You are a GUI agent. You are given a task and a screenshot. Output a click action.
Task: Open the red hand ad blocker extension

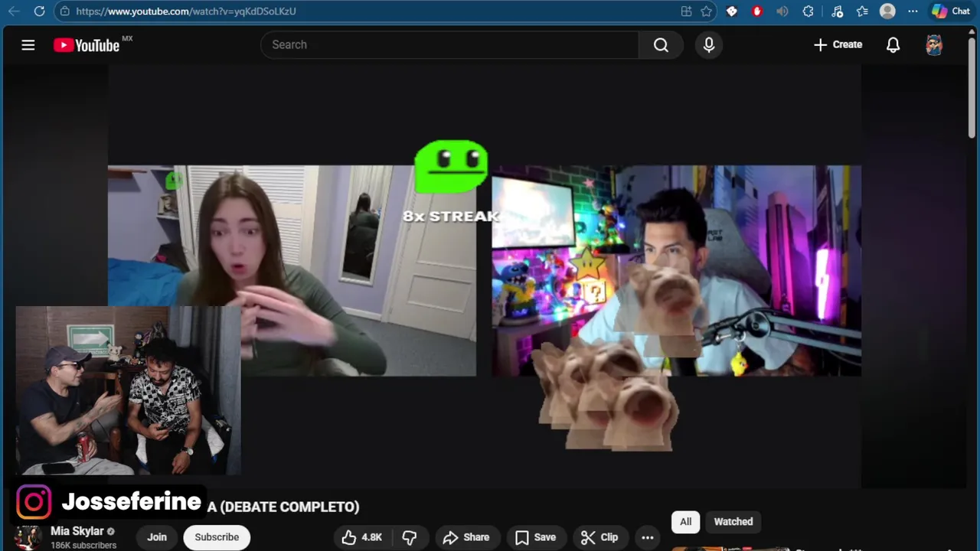(x=757, y=11)
